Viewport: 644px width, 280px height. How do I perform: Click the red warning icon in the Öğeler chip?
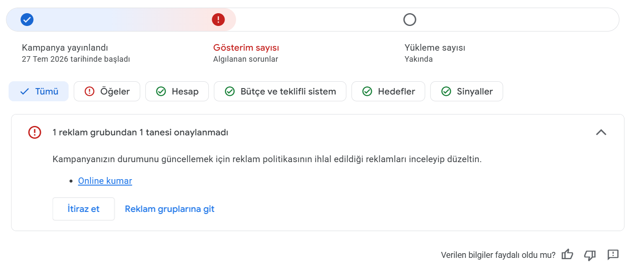coord(89,91)
